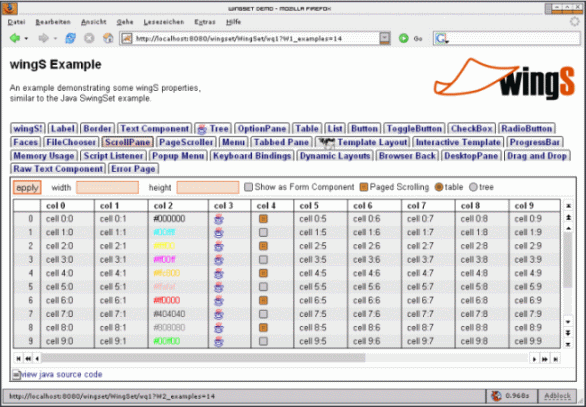Open the view java source code link
This screenshot has height=407, width=586.
(61, 374)
